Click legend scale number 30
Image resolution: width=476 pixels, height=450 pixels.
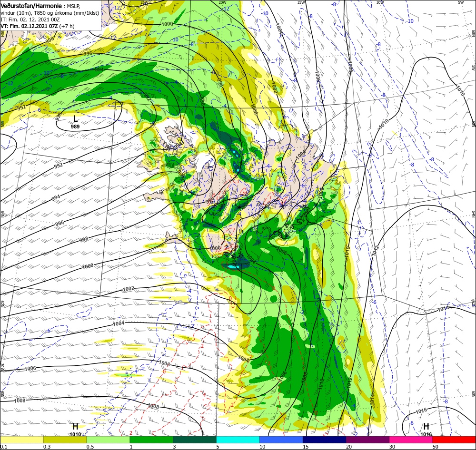pyautogui.click(x=392, y=447)
